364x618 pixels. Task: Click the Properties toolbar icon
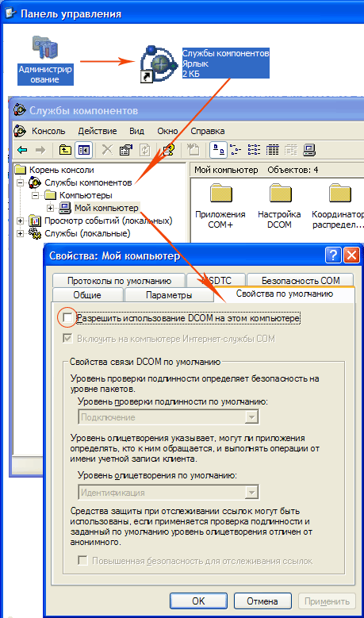tap(125, 150)
